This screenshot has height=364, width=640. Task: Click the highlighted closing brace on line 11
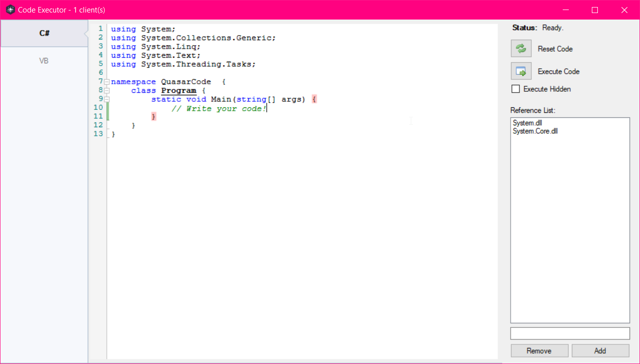click(154, 117)
